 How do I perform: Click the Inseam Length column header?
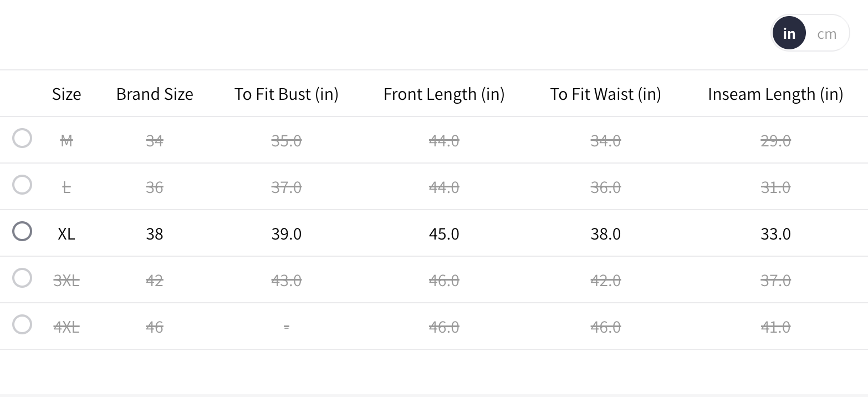775,94
